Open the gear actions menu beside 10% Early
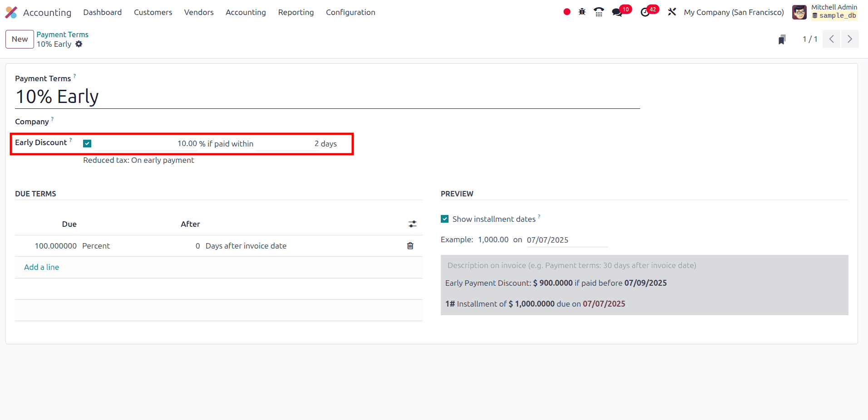 (x=79, y=44)
